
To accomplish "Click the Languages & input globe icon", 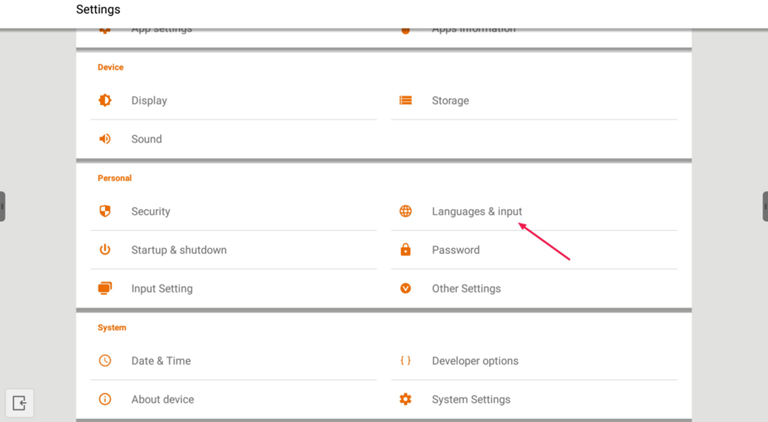I will [405, 211].
